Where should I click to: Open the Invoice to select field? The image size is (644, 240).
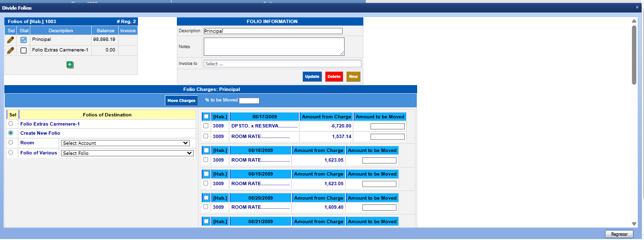pos(282,63)
